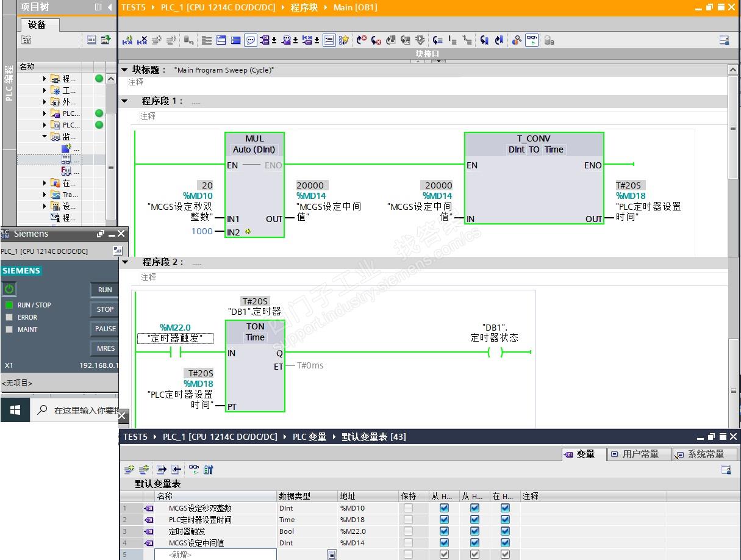The height and width of the screenshot is (560, 741).
Task: Click the import tags icon in variable table toolbar
Action: point(176,470)
